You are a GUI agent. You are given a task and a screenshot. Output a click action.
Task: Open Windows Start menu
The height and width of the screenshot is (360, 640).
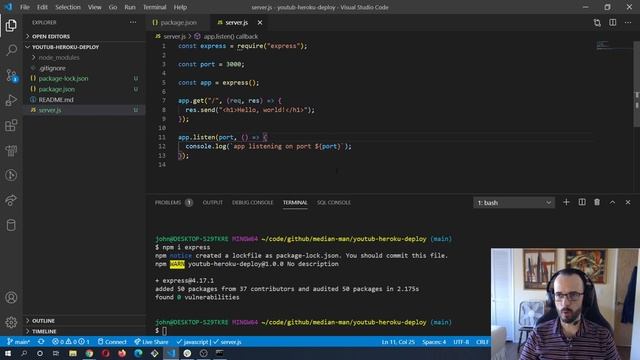(x=8, y=353)
